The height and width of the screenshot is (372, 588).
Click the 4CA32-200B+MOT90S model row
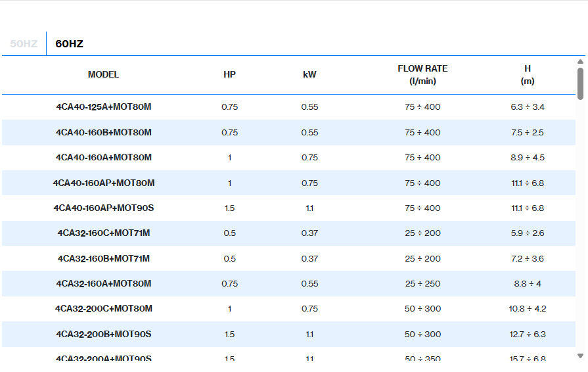pyautogui.click(x=104, y=335)
